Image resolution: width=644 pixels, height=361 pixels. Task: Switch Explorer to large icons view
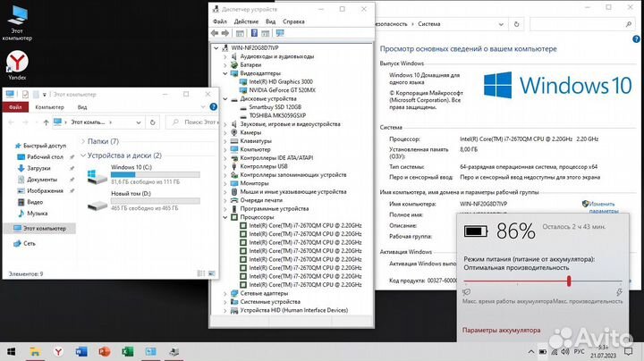tap(211, 273)
